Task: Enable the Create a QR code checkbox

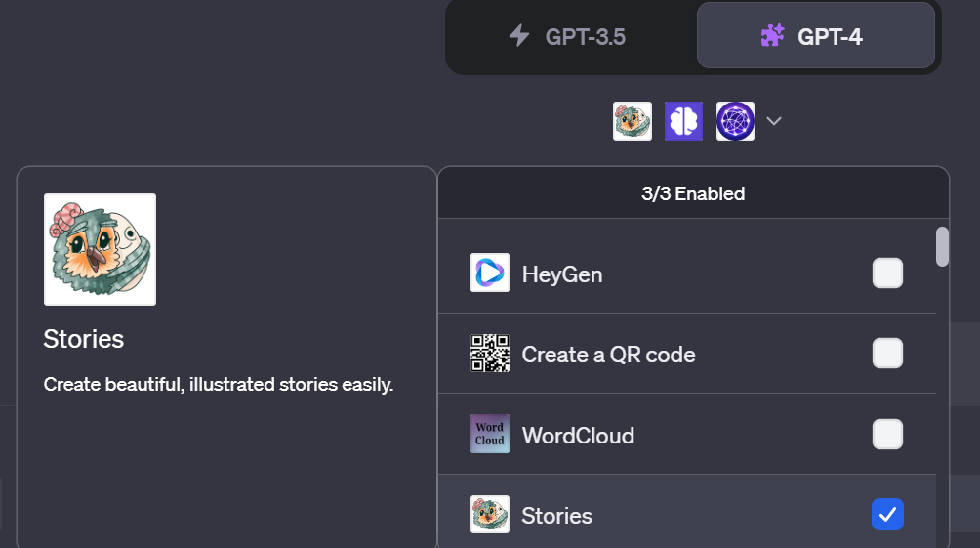Action: click(887, 354)
